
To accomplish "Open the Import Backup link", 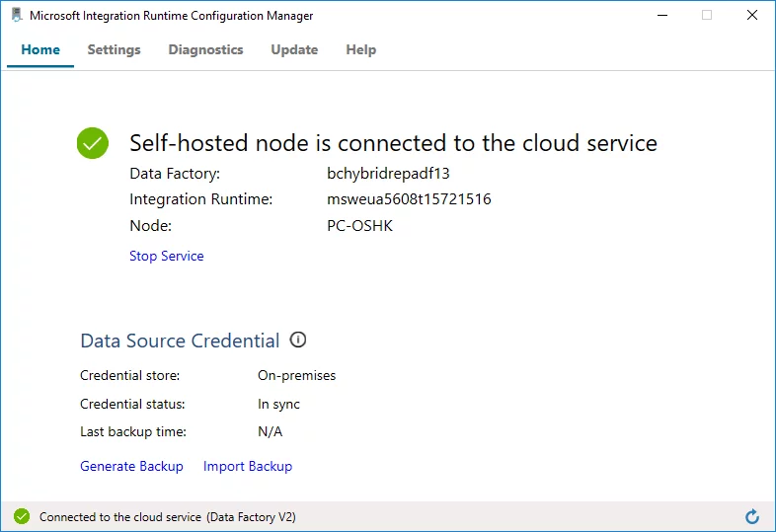I will (x=248, y=466).
